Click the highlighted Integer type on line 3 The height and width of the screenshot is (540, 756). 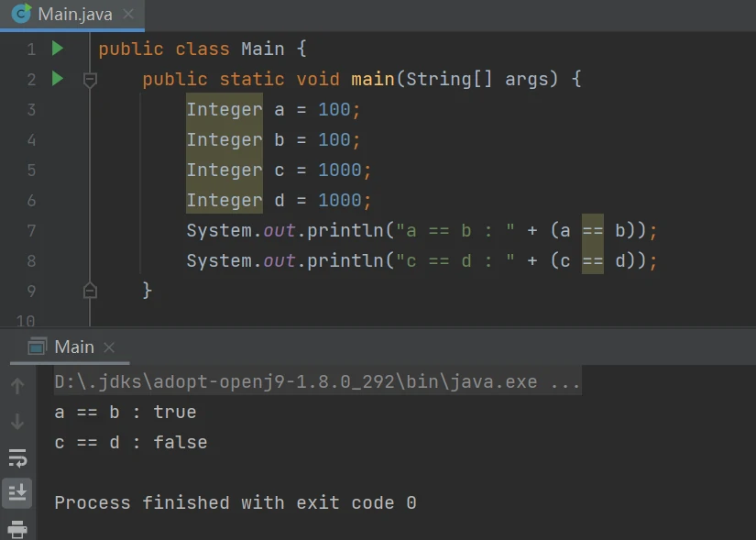click(224, 110)
